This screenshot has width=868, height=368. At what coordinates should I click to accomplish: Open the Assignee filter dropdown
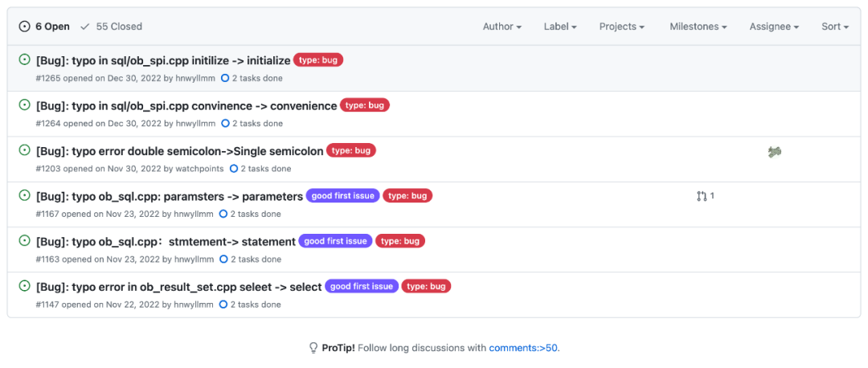point(774,27)
